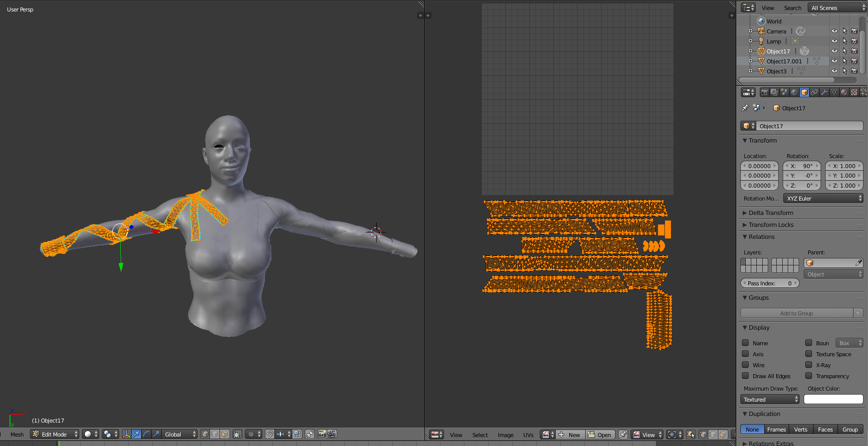The width and height of the screenshot is (868, 446).
Task: Collapse the Display panel
Action: coord(759,327)
